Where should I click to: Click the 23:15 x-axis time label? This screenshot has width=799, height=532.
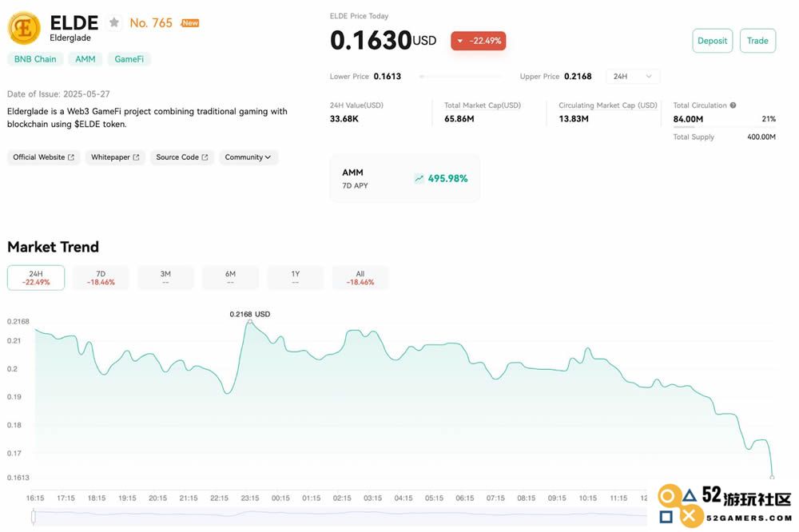(249, 498)
